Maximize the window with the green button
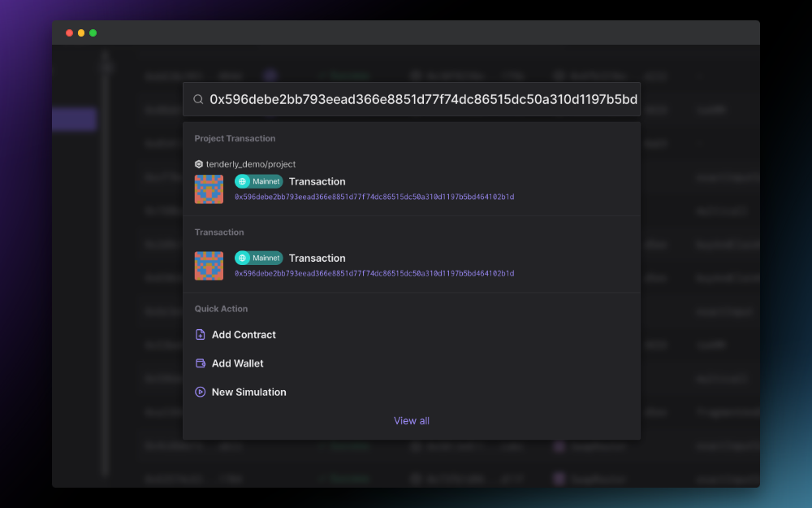The image size is (812, 508). [93, 33]
